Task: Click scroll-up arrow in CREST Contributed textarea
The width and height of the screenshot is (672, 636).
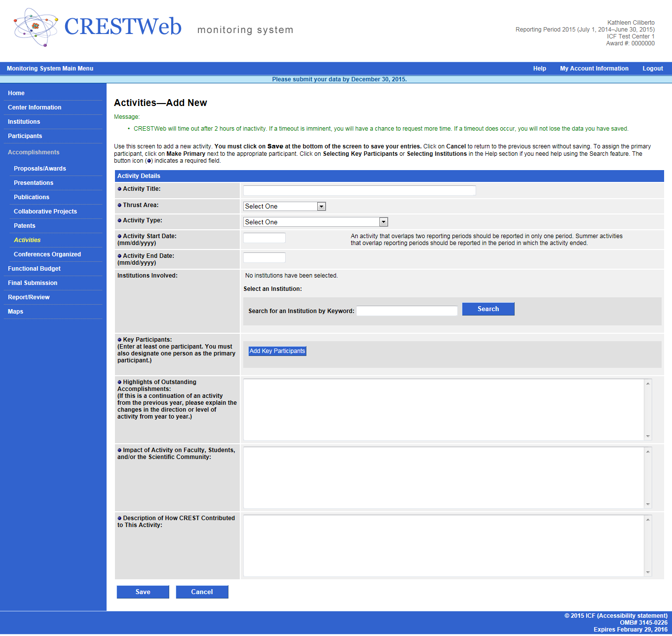Action: pyautogui.click(x=648, y=519)
